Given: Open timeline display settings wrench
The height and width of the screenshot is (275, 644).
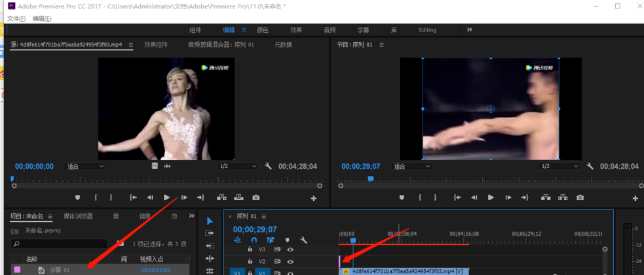Looking at the screenshot, I should pyautogui.click(x=303, y=240).
